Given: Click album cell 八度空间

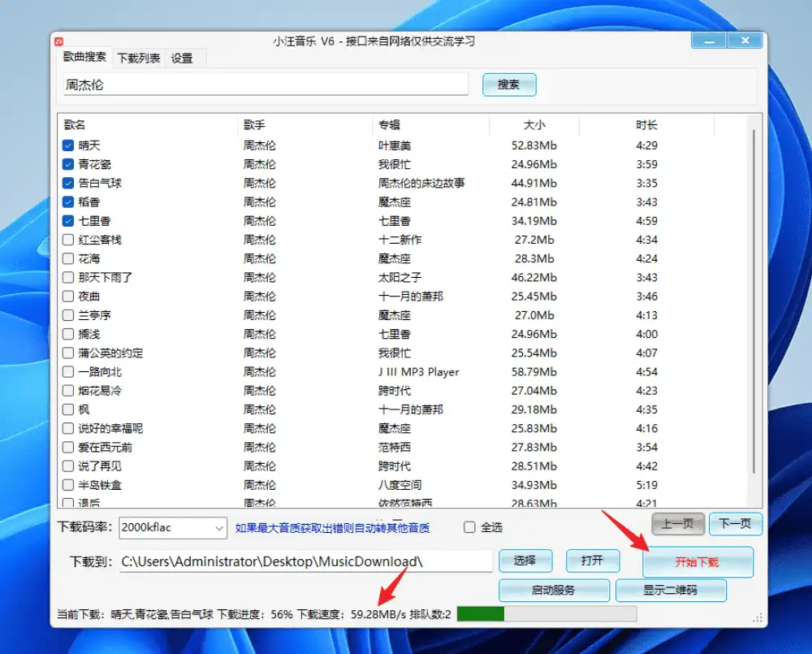Looking at the screenshot, I should (400, 485).
